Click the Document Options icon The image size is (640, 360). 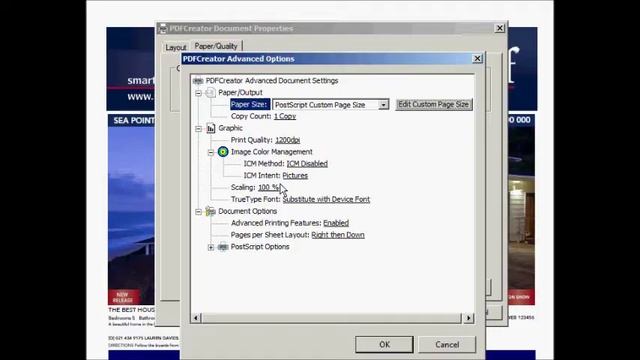click(211, 211)
